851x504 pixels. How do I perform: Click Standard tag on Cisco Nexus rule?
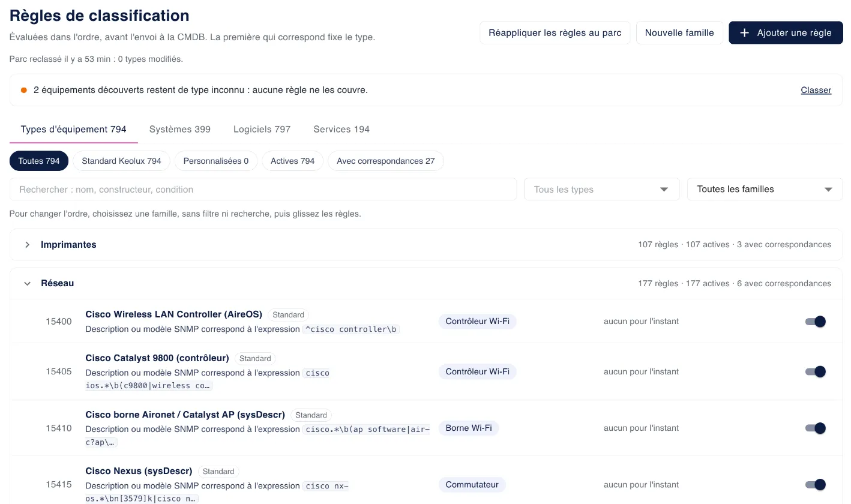(x=218, y=472)
